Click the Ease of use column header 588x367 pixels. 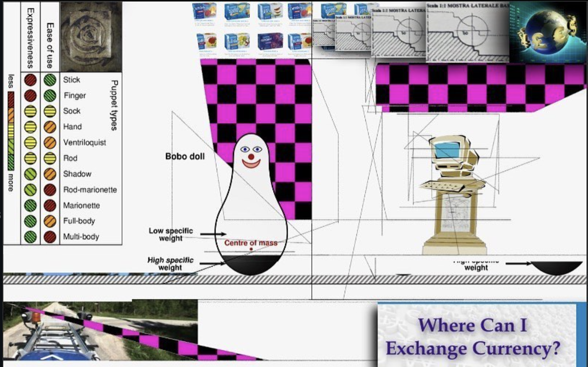[x=50, y=45]
